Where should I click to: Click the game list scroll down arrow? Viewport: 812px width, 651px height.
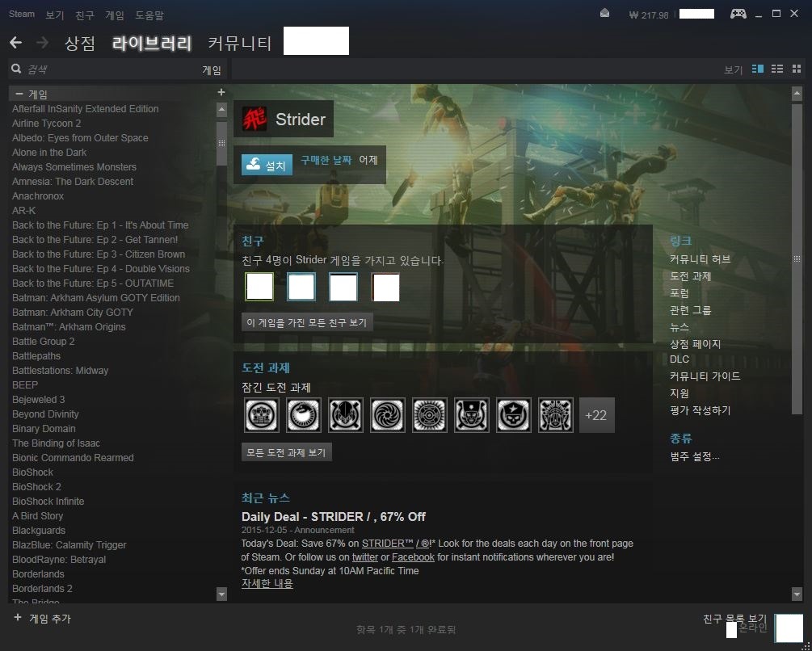click(x=221, y=594)
